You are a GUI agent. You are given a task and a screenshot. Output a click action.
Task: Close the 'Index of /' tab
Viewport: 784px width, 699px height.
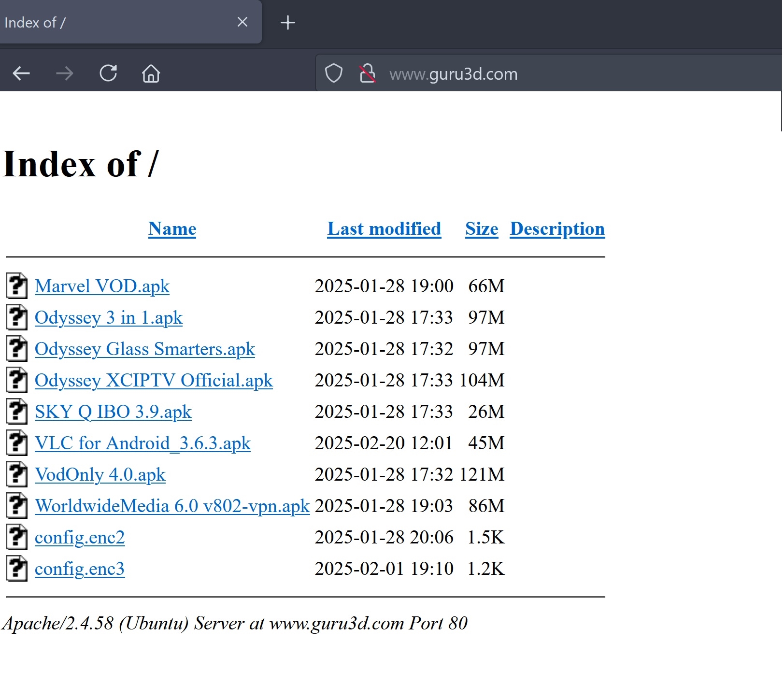242,22
